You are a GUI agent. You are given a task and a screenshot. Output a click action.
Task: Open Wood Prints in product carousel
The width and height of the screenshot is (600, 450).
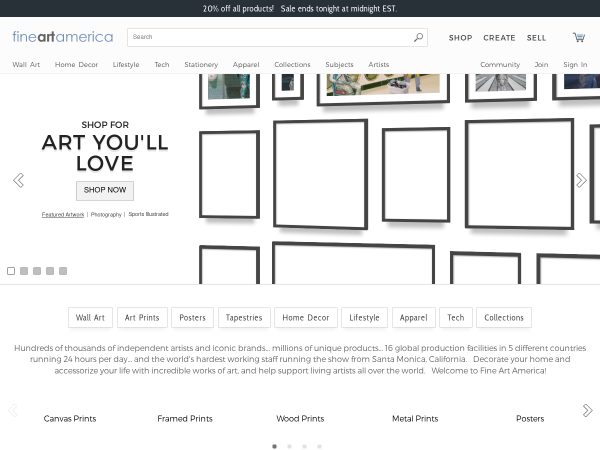(300, 419)
